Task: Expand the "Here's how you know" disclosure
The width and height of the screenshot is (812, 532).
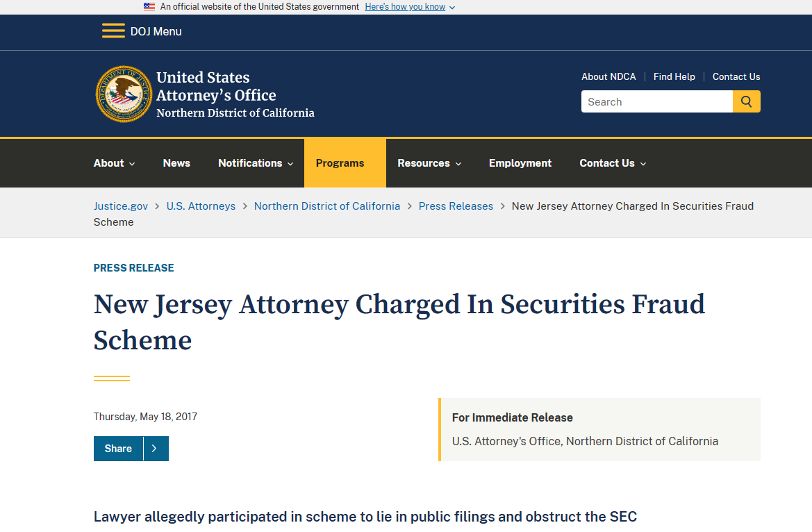Action: coord(410,7)
